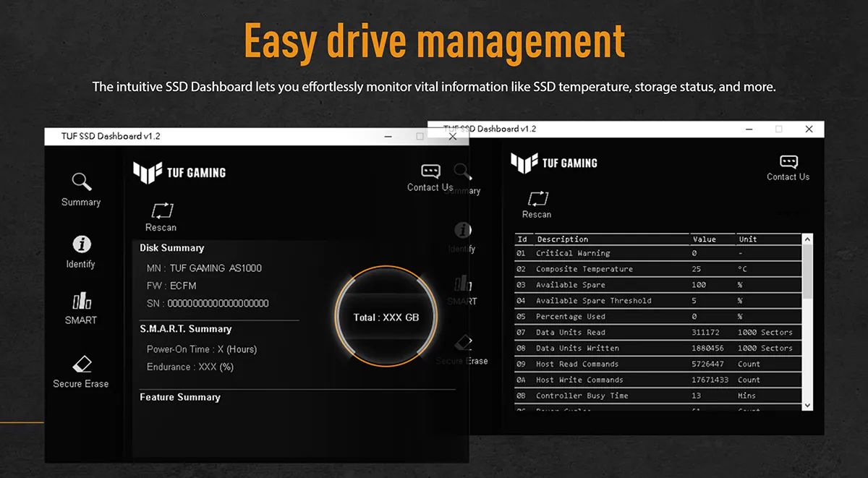The height and width of the screenshot is (478, 868).
Task: Click the "FW : ECFM" firmware line
Action: 171,286
